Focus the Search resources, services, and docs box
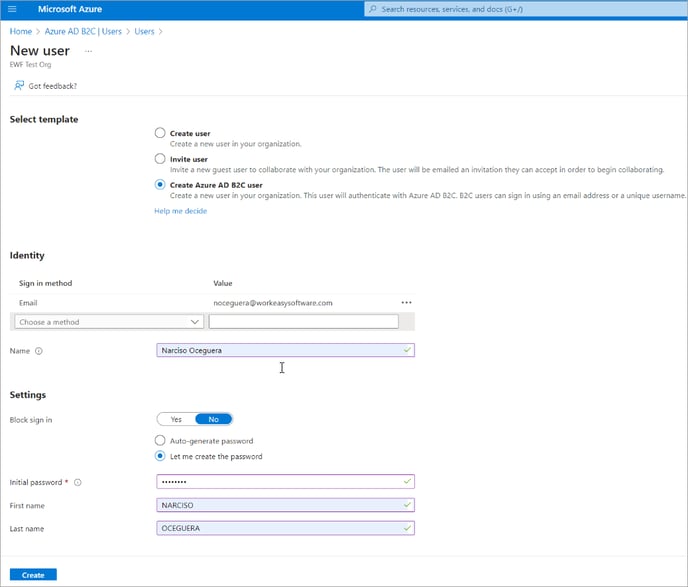Viewport: 688px width, 587px height. (526, 9)
